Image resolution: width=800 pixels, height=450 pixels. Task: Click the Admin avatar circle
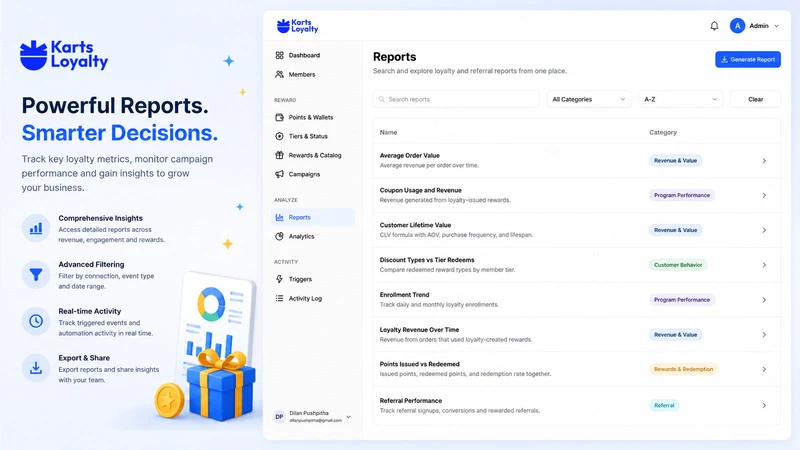click(737, 26)
